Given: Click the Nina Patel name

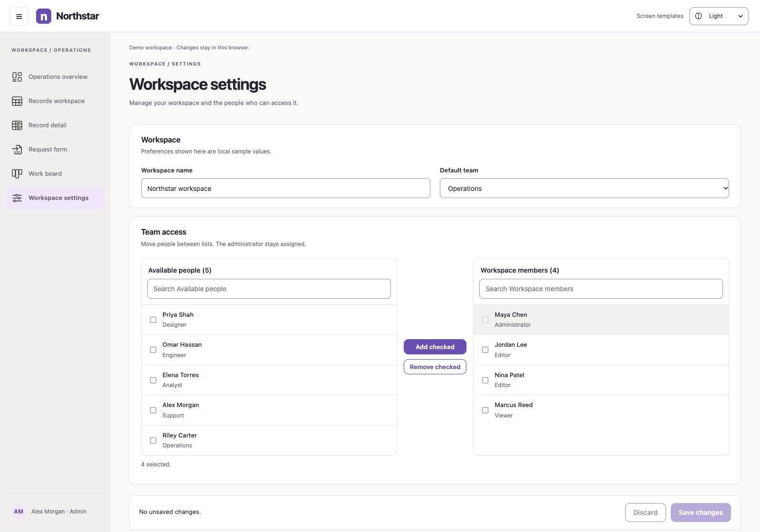Looking at the screenshot, I should click(x=509, y=375).
